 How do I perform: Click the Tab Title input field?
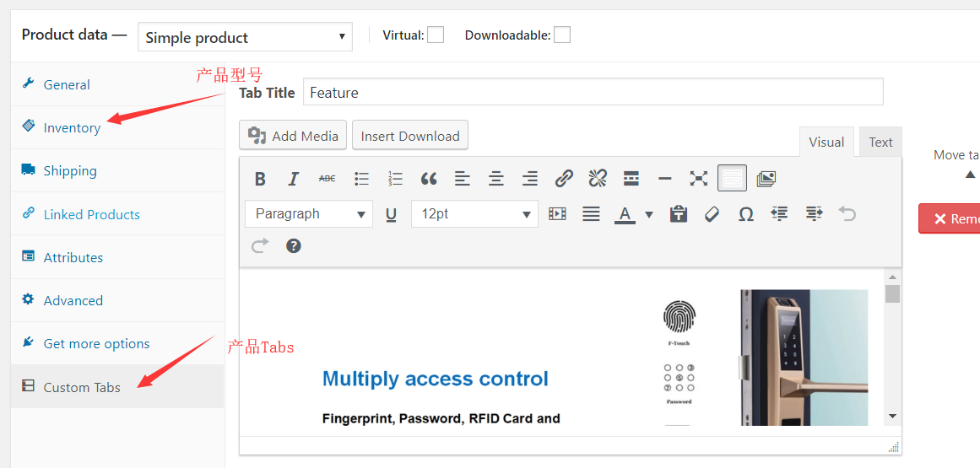pos(593,92)
